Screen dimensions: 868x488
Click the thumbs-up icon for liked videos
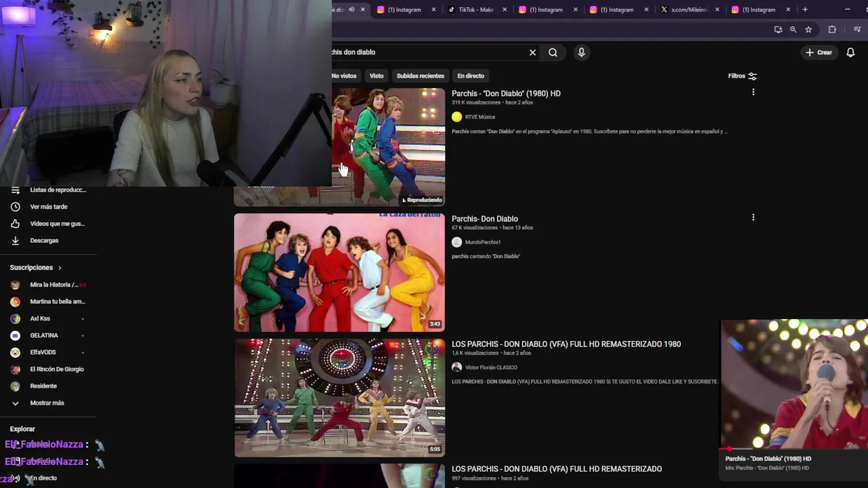coord(15,224)
